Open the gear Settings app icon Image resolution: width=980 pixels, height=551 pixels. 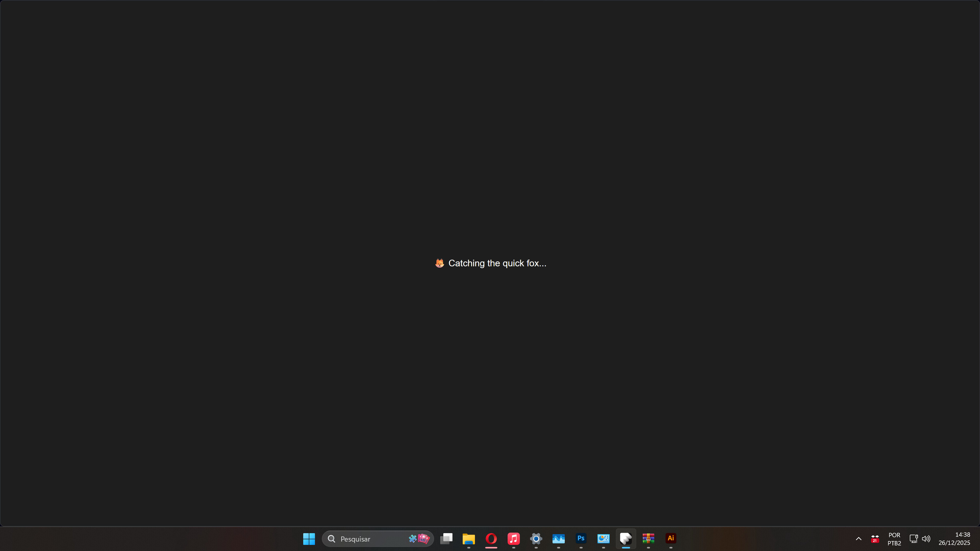click(x=536, y=539)
